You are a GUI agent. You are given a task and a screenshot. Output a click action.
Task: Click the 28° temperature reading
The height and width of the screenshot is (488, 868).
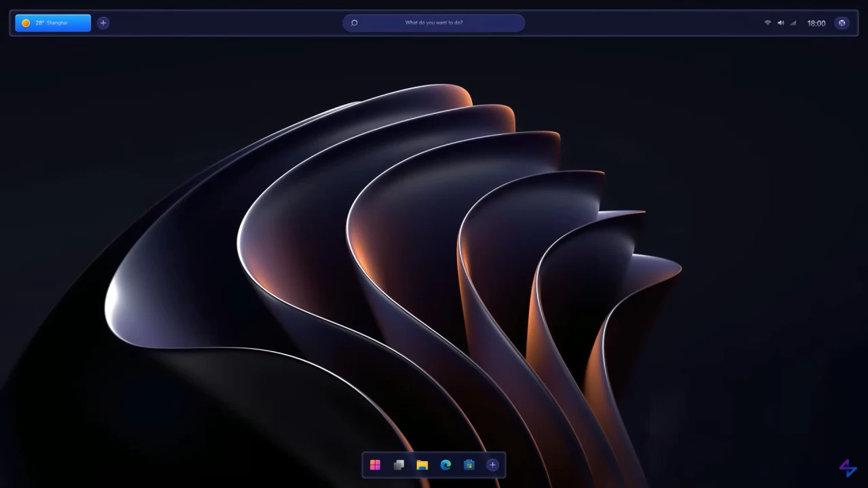39,22
